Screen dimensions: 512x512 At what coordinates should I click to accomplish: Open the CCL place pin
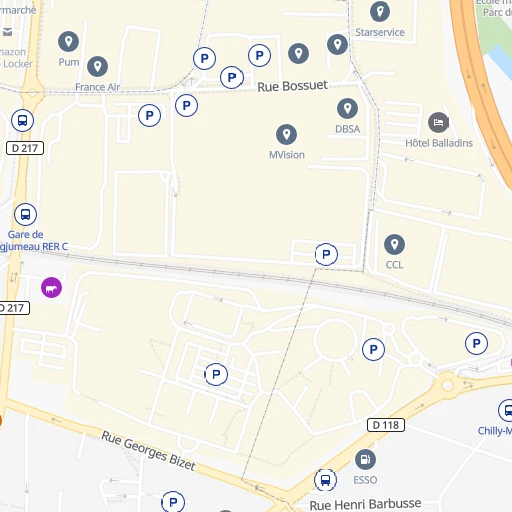coord(394,245)
